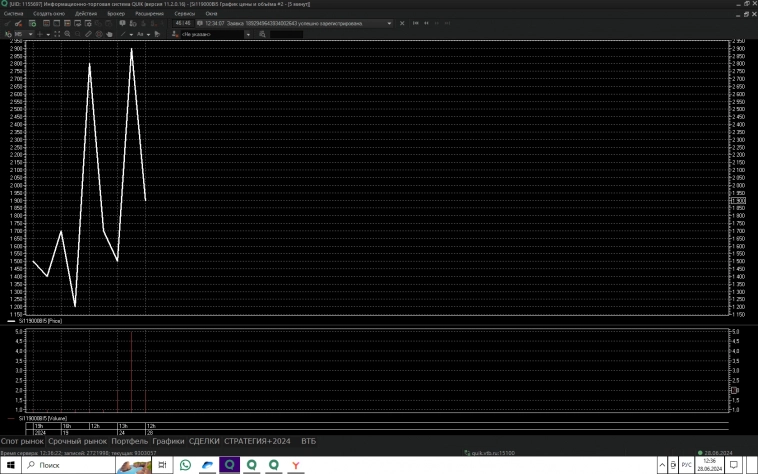
Task: Open the Расширения menu
Action: 150,14
